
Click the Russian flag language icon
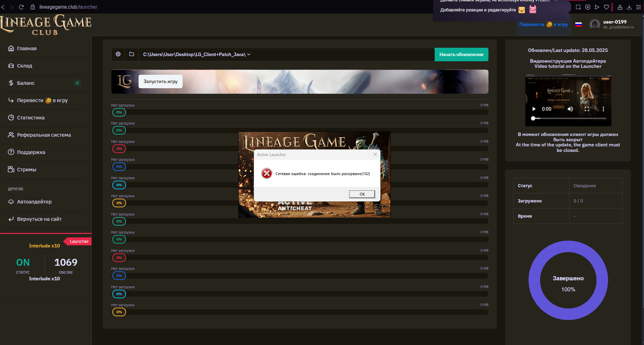tap(579, 25)
